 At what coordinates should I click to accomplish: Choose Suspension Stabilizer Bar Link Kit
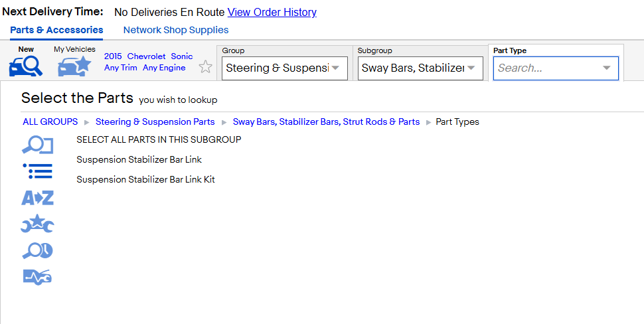click(x=145, y=179)
